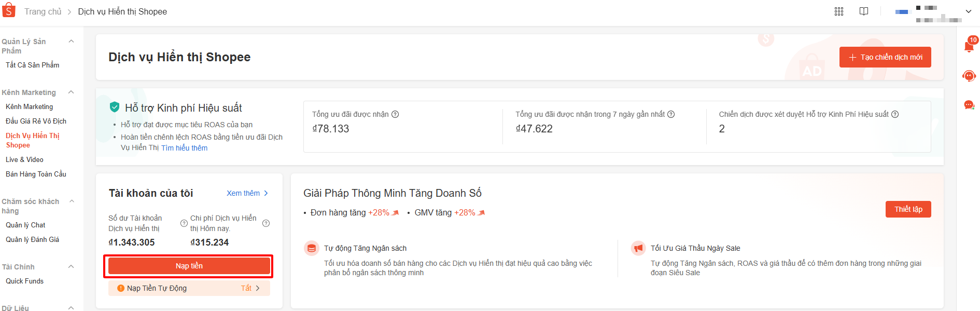Click the Nạp tiền button
Viewport: 980px width, 311px height.
coord(189,266)
